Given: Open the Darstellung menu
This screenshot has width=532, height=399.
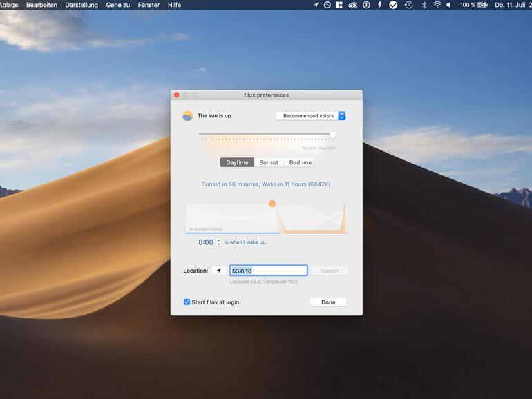Looking at the screenshot, I should (x=82, y=5).
